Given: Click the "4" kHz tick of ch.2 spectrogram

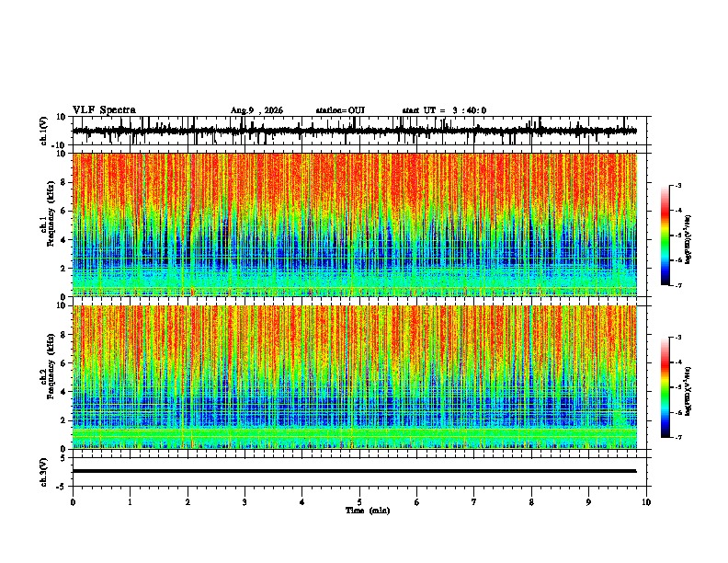Looking at the screenshot, I should [x=64, y=392].
